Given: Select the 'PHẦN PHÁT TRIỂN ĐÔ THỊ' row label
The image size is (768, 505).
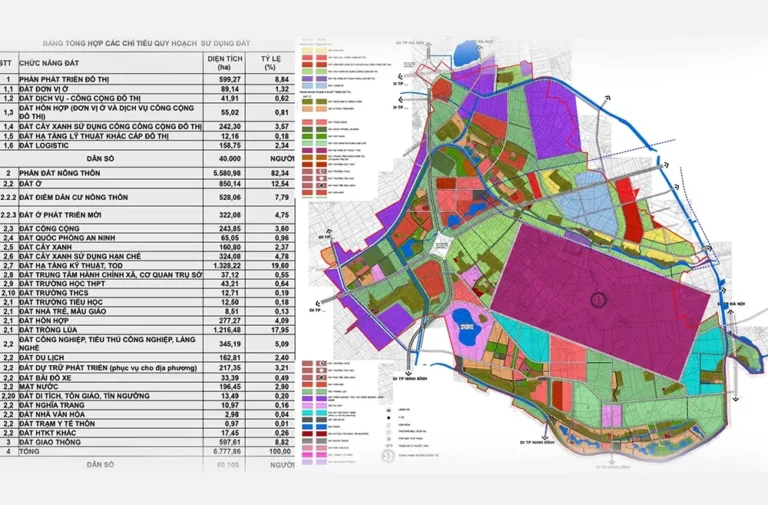Looking at the screenshot, I should 64,79.
